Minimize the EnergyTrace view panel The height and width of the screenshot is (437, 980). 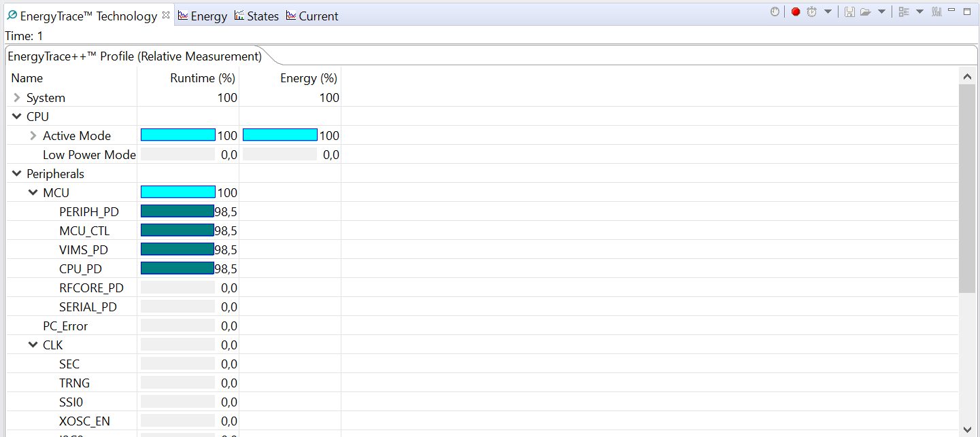[x=951, y=10]
